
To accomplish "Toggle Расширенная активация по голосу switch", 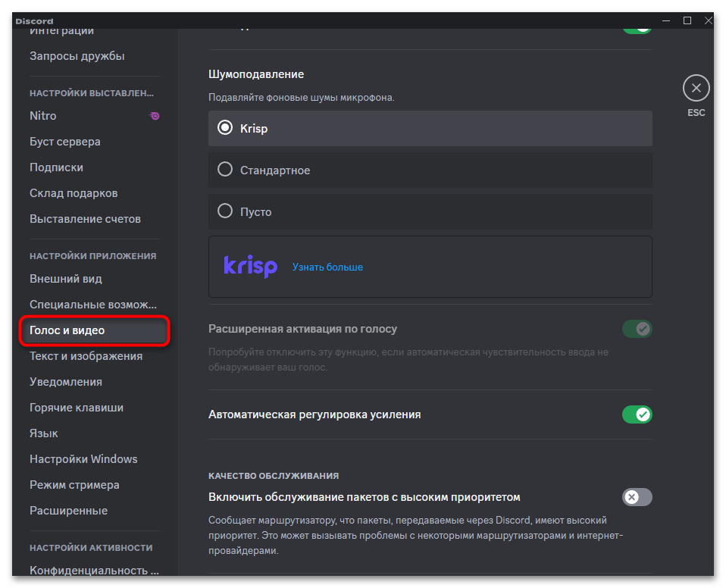I will click(637, 329).
